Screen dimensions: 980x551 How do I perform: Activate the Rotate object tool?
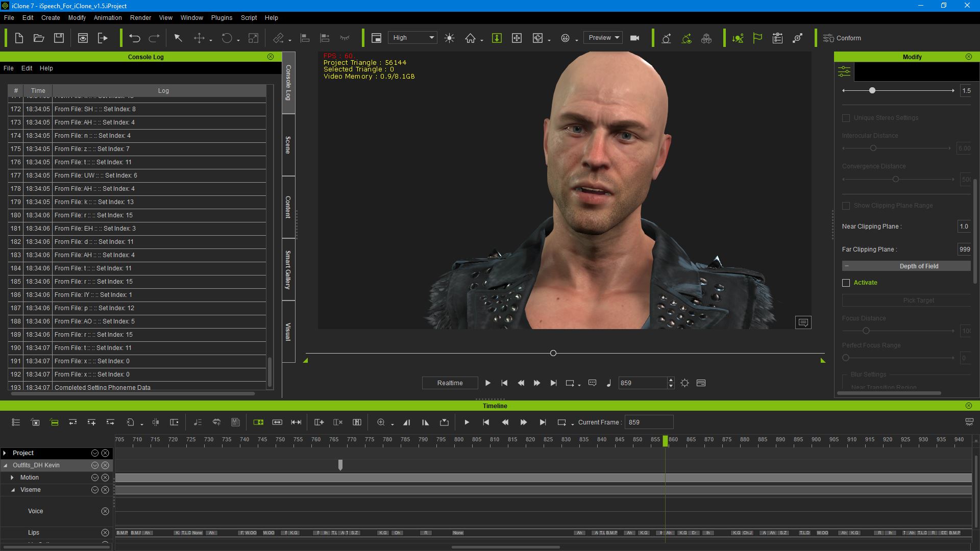point(227,38)
